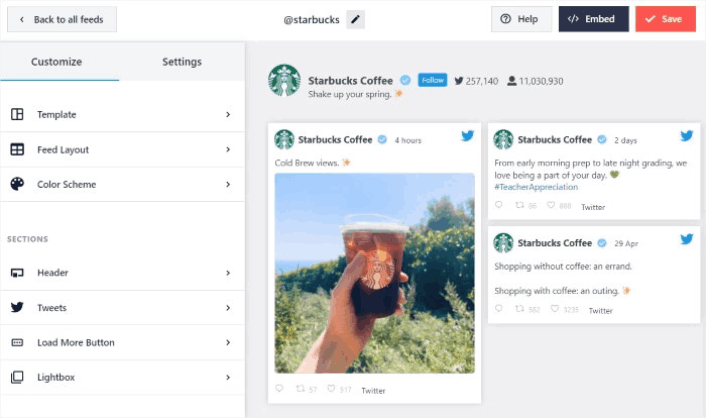This screenshot has width=706, height=418.
Task: Click the @starbucks feed name
Action: point(311,20)
